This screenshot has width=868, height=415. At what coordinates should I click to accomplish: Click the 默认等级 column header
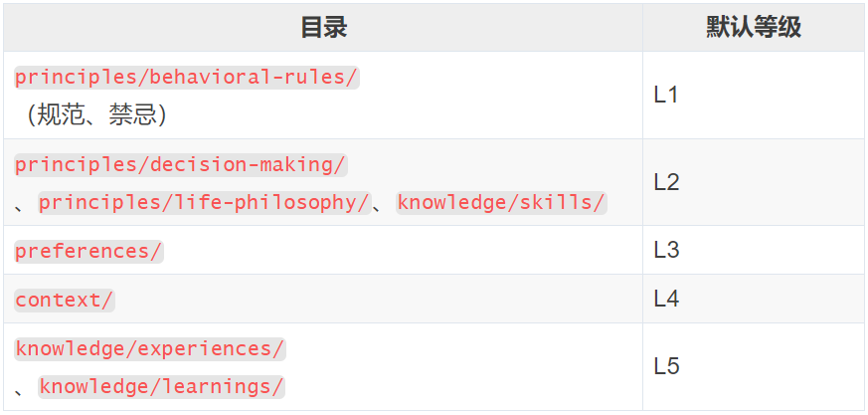(754, 27)
